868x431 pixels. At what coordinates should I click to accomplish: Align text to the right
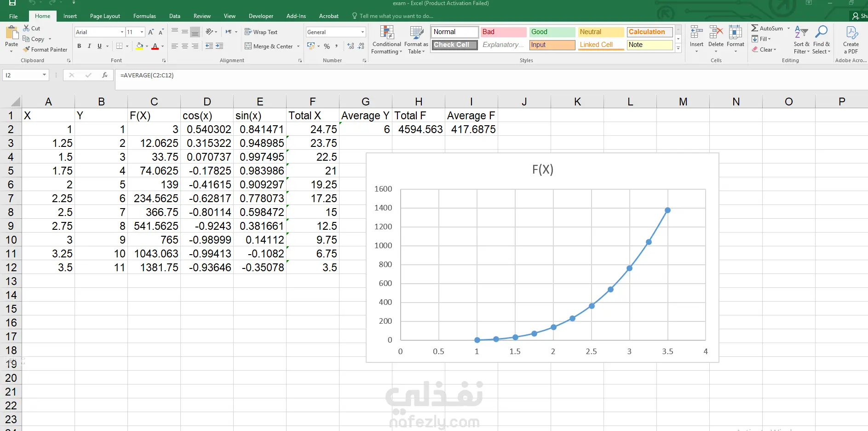(x=195, y=46)
